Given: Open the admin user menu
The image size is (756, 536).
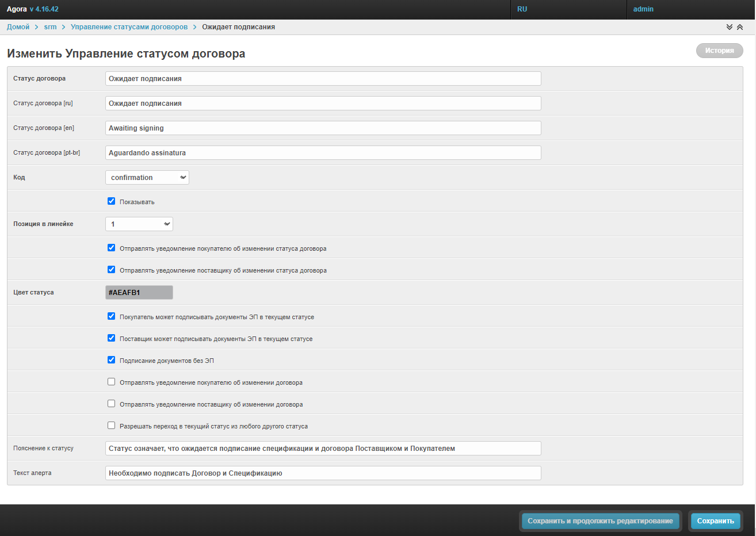Looking at the screenshot, I should pos(643,9).
